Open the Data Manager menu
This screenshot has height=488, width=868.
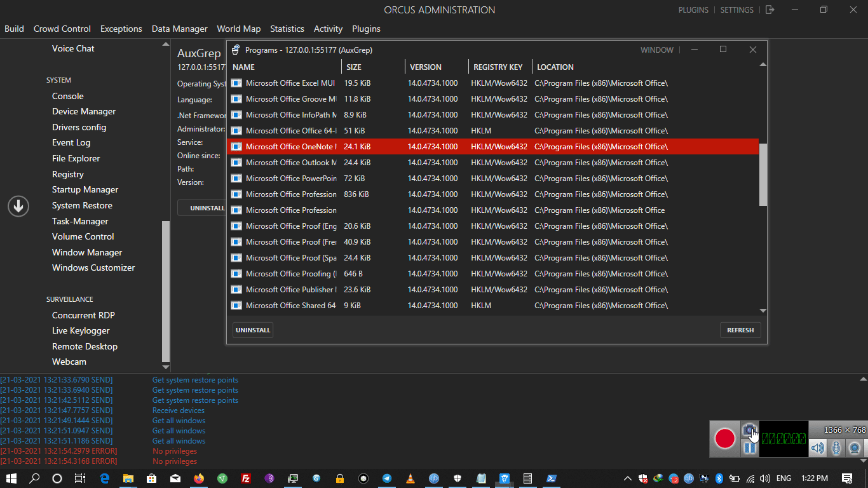[179, 29]
